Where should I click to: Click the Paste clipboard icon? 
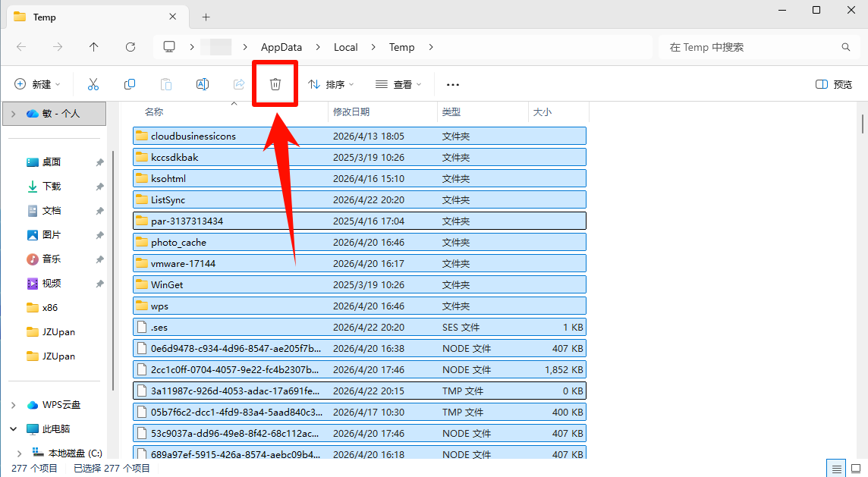tap(166, 84)
